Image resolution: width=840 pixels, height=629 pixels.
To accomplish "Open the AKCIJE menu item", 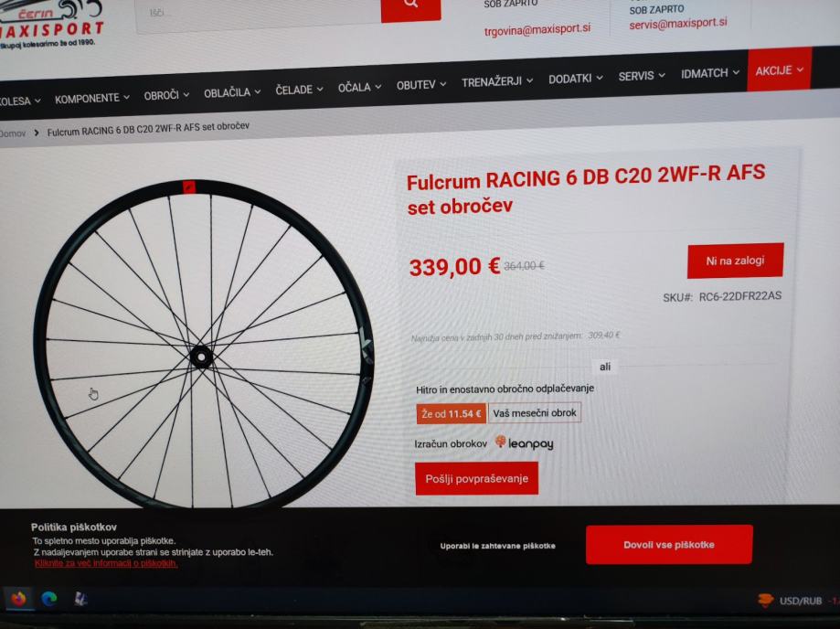I will pos(780,69).
